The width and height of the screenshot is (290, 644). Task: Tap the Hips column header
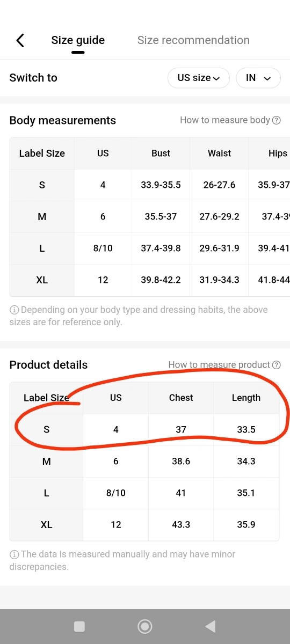(278, 153)
